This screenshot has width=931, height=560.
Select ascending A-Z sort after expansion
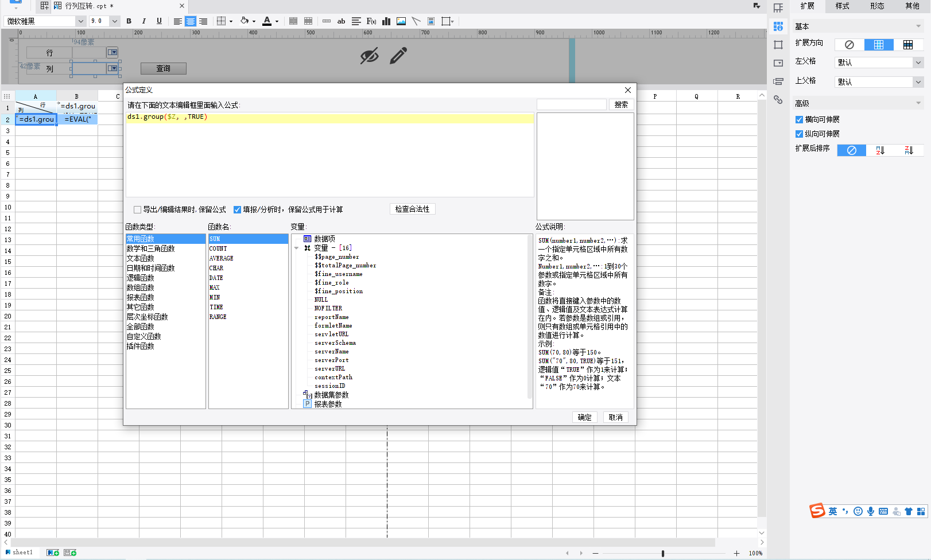click(880, 150)
